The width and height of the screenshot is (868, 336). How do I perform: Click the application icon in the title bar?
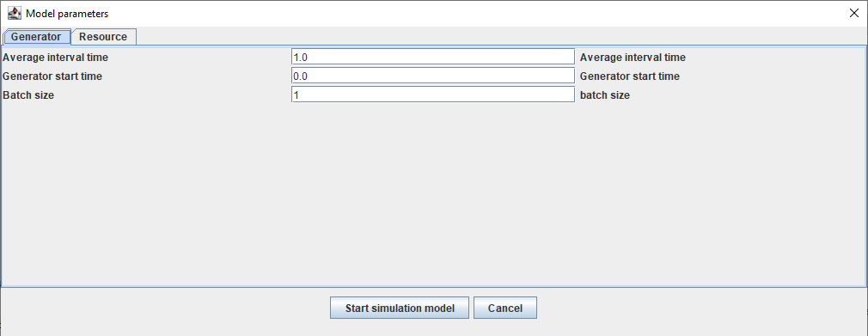(x=14, y=13)
